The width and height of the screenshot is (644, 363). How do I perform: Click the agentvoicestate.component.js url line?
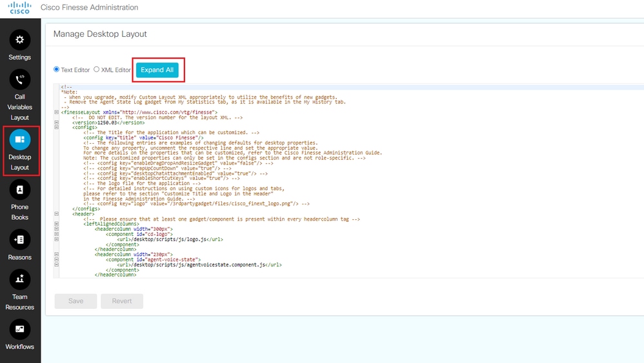(x=199, y=265)
